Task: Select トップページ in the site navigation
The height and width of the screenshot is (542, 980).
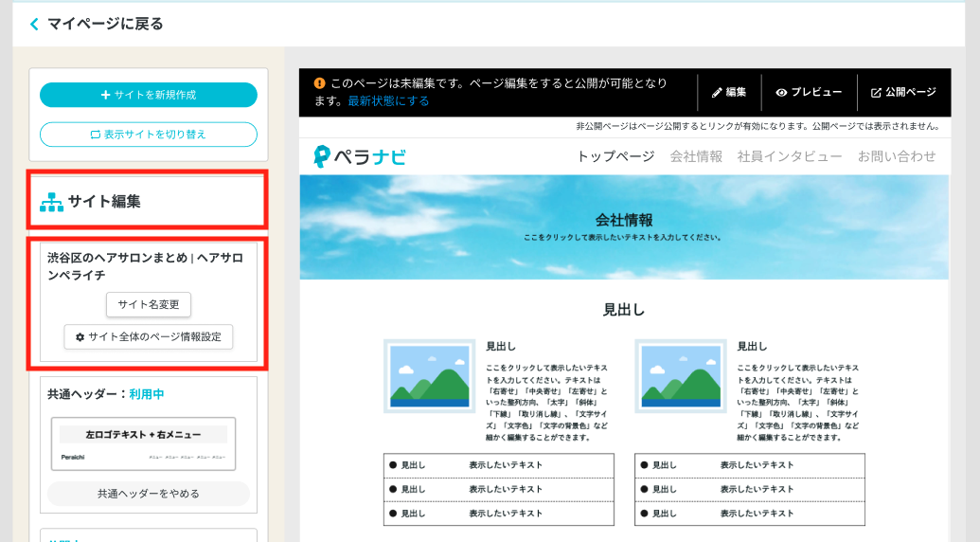Action: pos(615,156)
